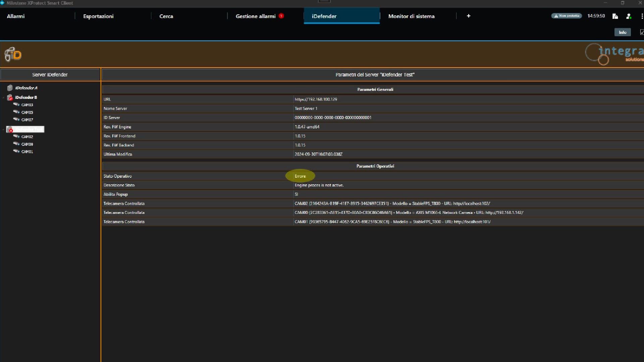Click the clock showing 14:59:50
The height and width of the screenshot is (362, 644).
(596, 16)
